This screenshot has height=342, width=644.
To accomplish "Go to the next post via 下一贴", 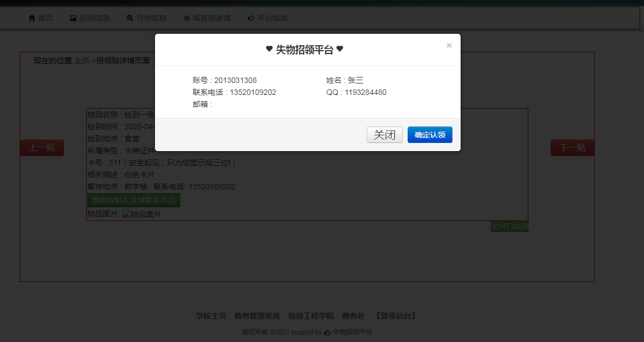I will [x=573, y=148].
